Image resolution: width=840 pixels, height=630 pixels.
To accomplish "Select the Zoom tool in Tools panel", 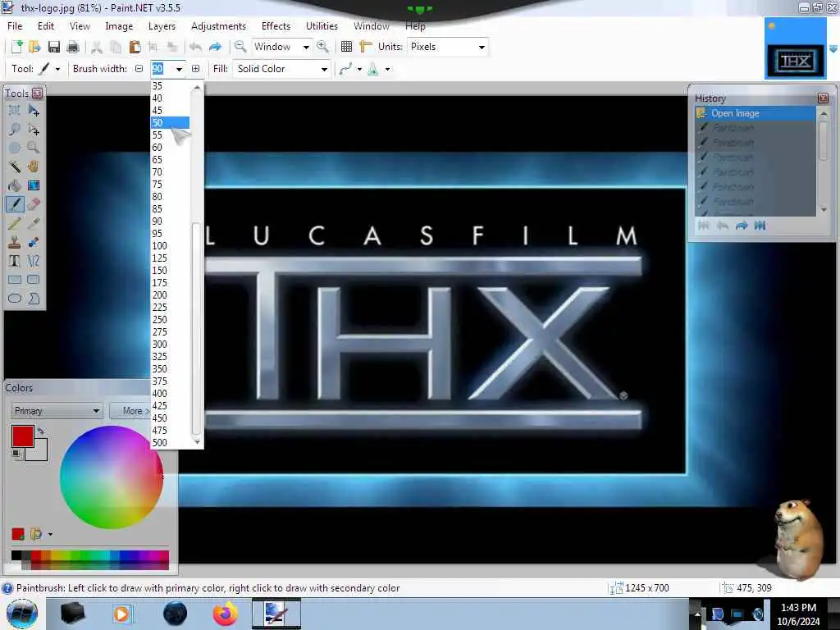I will coord(34,148).
